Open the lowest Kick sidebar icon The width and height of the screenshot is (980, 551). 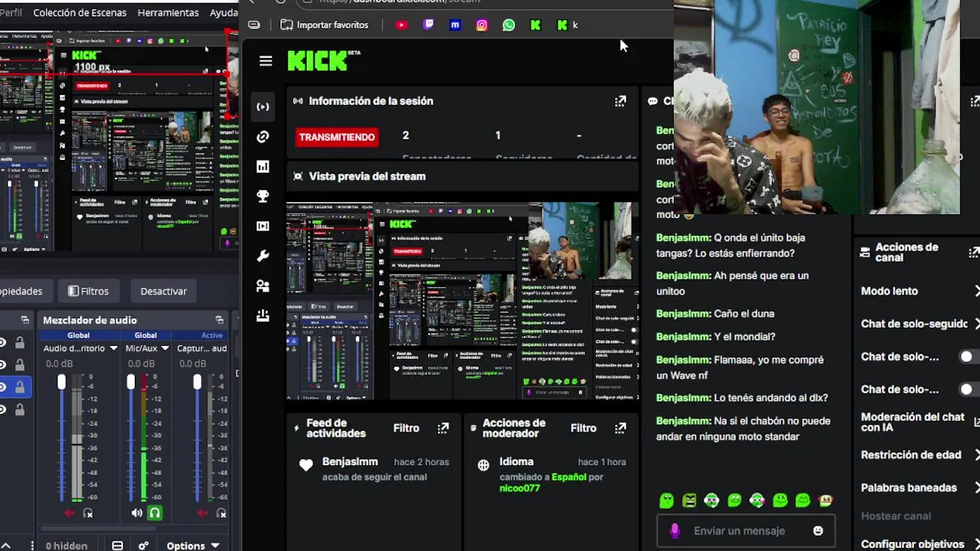(x=263, y=315)
